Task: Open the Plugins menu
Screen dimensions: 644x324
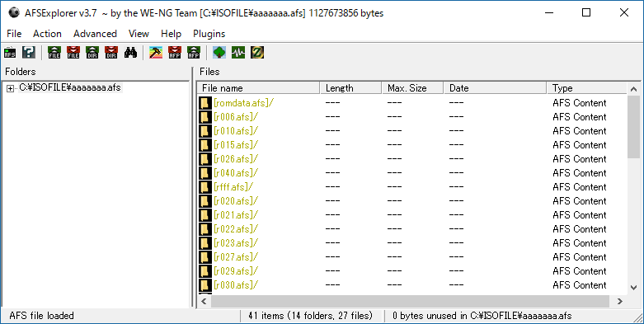Action: coord(209,34)
